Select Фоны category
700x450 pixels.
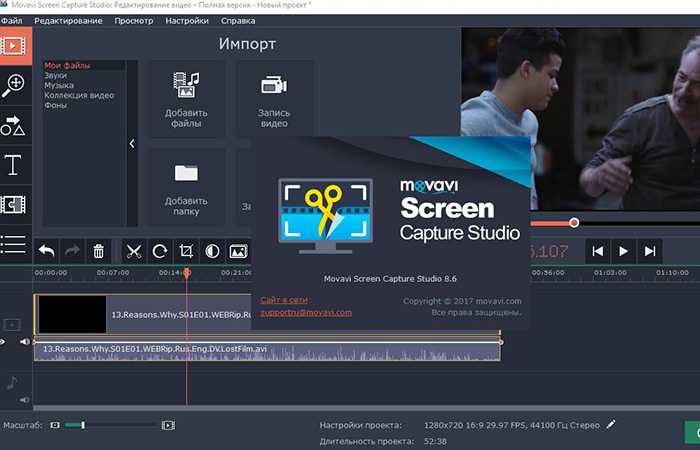point(55,105)
